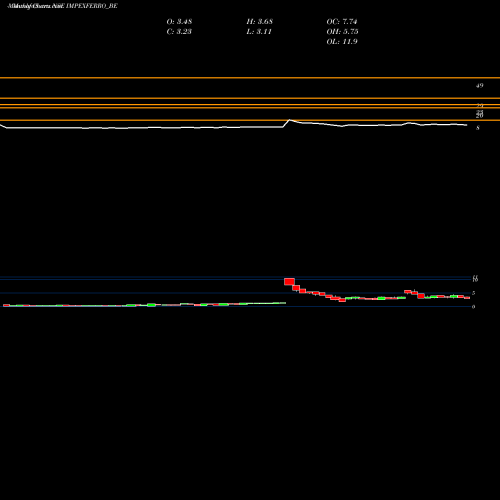Click the OL: 11.9 reading
500x500 pixels.
click(342, 42)
